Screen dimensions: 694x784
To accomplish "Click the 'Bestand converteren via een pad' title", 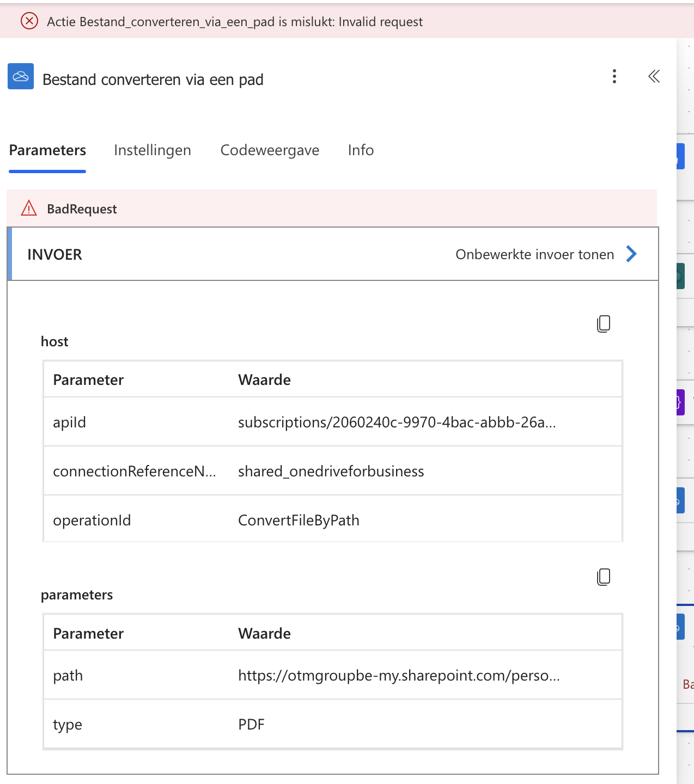I will [153, 79].
